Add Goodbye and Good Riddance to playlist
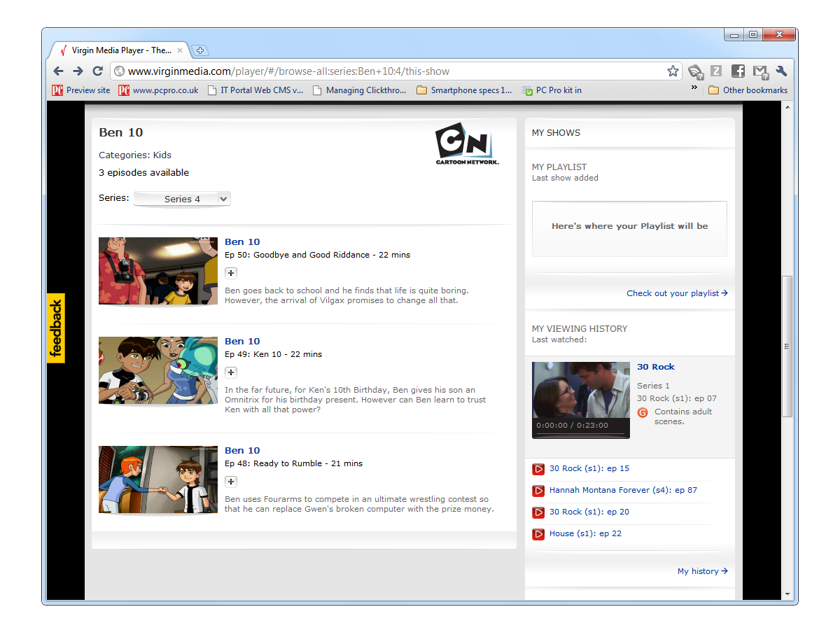Viewport: 840px width, 630px height. click(231, 273)
